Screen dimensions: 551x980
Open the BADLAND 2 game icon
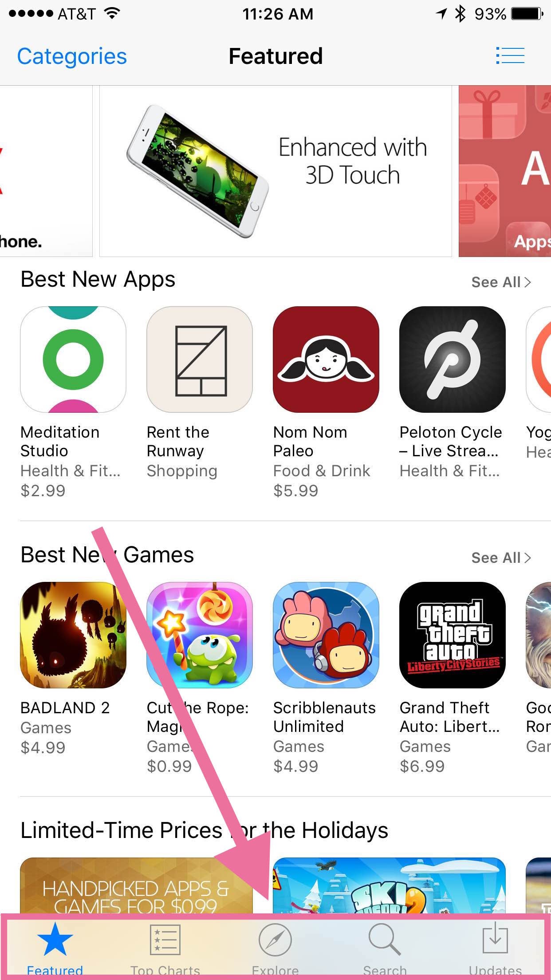73,635
